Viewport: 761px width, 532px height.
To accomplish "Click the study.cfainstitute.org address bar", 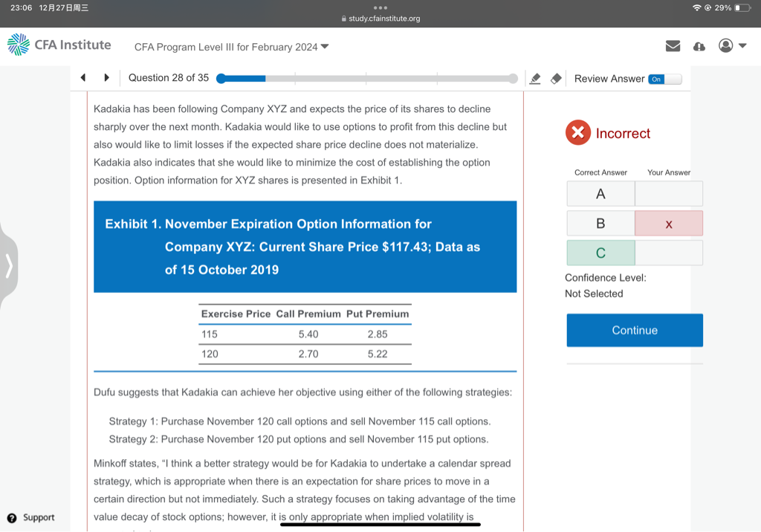I will tap(380, 19).
